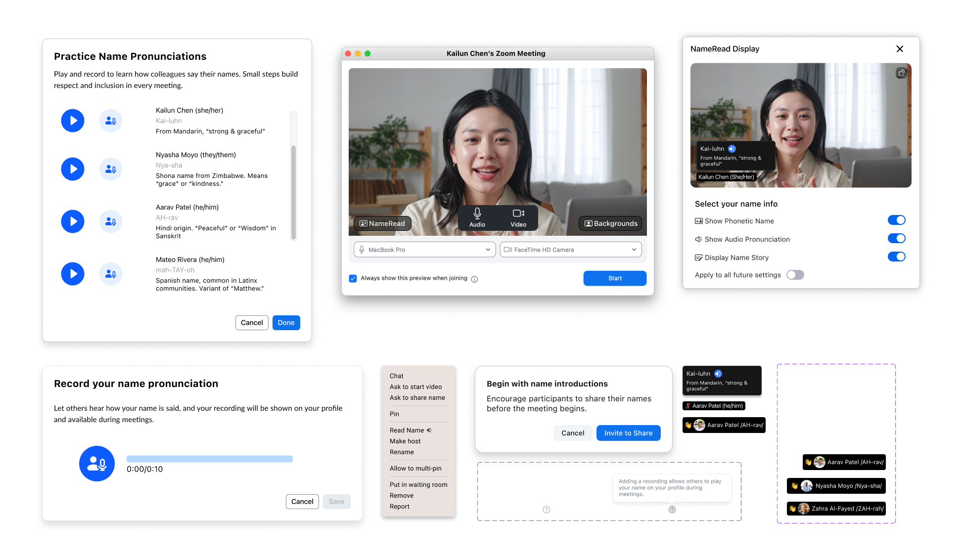
Task: Click the record icon next to Aarav Patel
Action: click(x=110, y=221)
